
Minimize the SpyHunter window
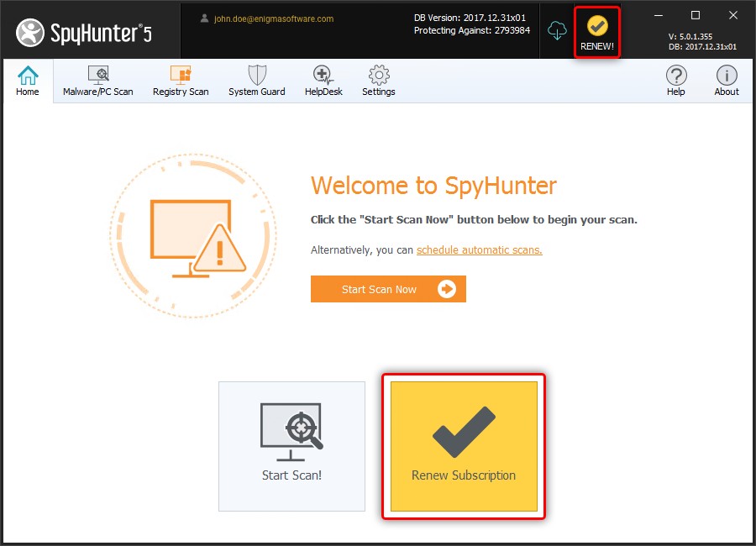point(657,15)
